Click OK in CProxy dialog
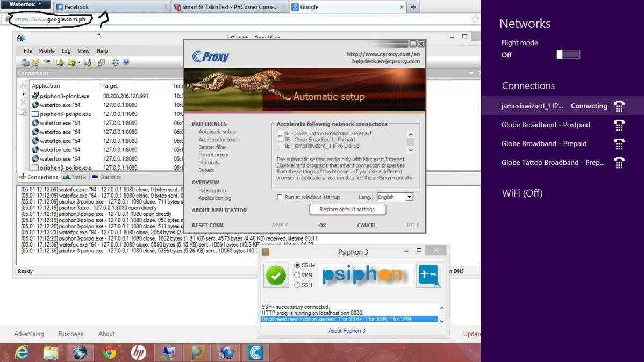Screen dimensions: 644x362 pos(323,226)
